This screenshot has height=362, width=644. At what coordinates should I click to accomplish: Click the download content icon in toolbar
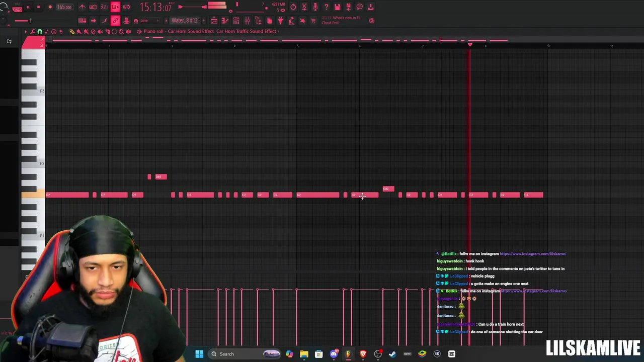[371, 7]
